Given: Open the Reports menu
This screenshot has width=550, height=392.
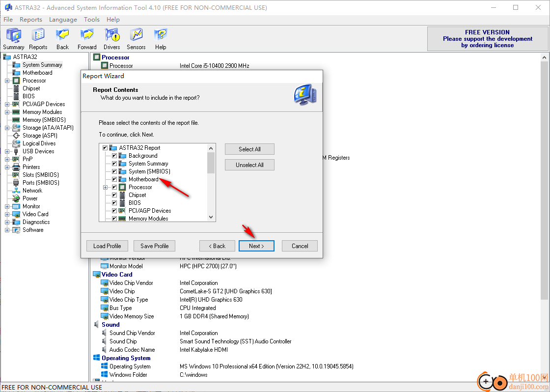Looking at the screenshot, I should (31, 20).
